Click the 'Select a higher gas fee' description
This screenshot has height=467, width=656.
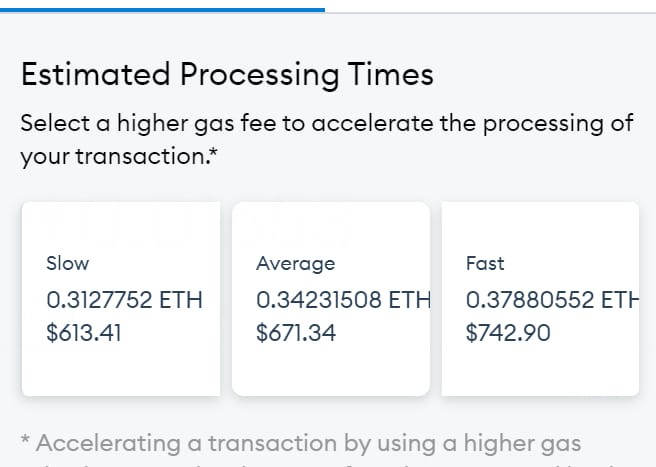[x=327, y=140]
